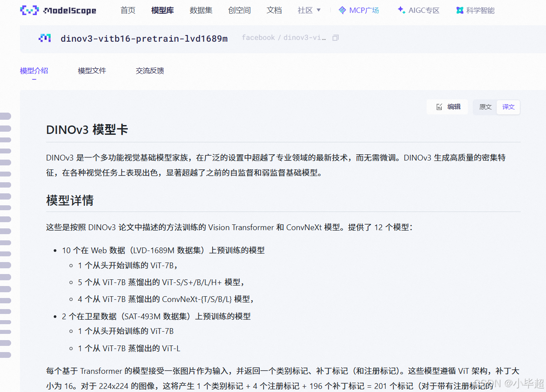Click the edit pencil icon next to 编辑
Viewport: 546px width, 392px height.
(439, 107)
